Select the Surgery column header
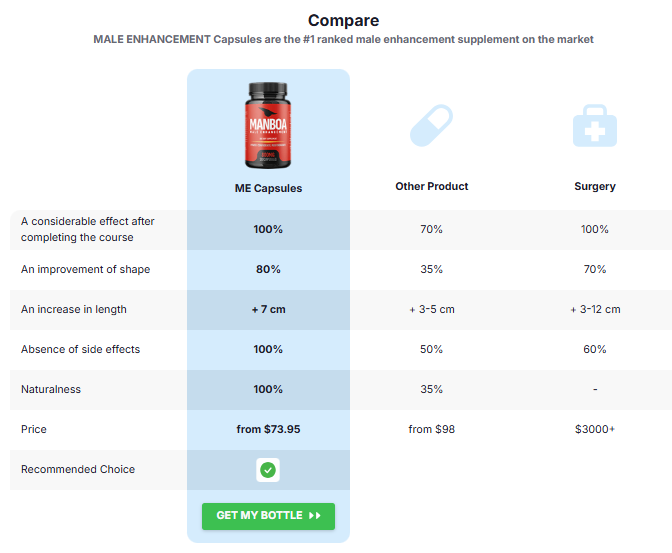The width and height of the screenshot is (672, 553). click(x=595, y=186)
